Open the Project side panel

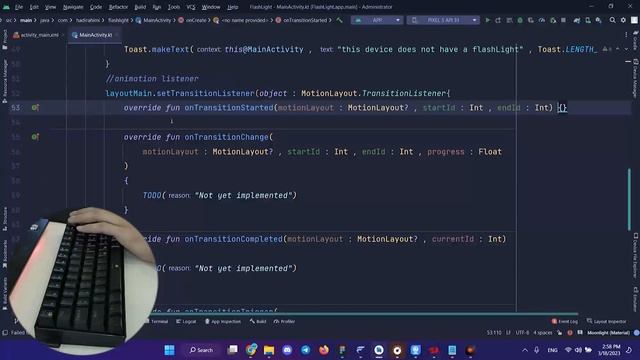click(4, 39)
